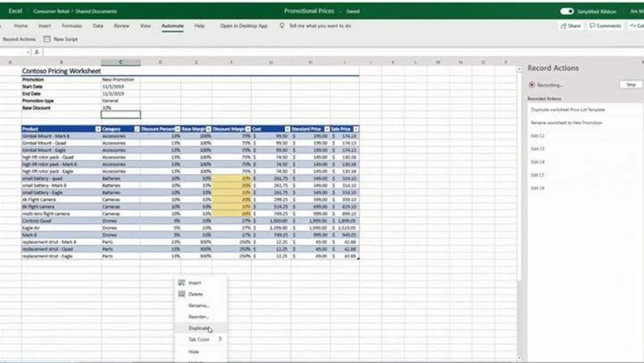
Task: Open the Home ribbon tab
Action: tap(21, 26)
